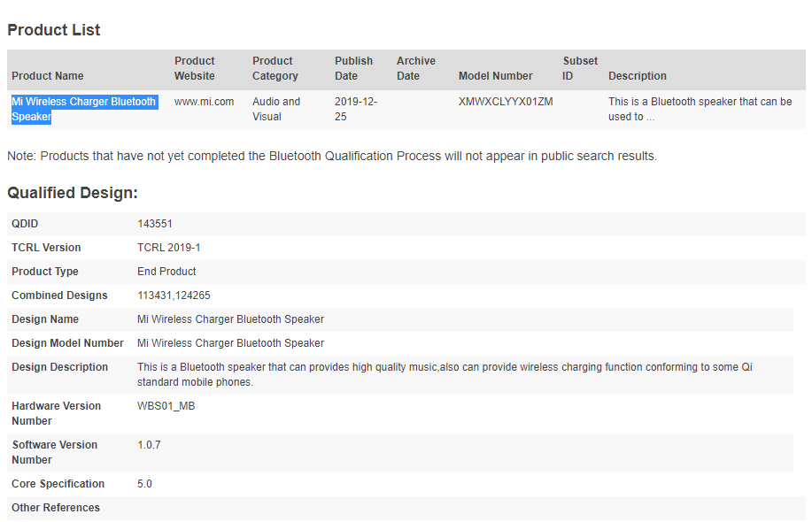Select the Audio and Visual category cell

click(276, 109)
